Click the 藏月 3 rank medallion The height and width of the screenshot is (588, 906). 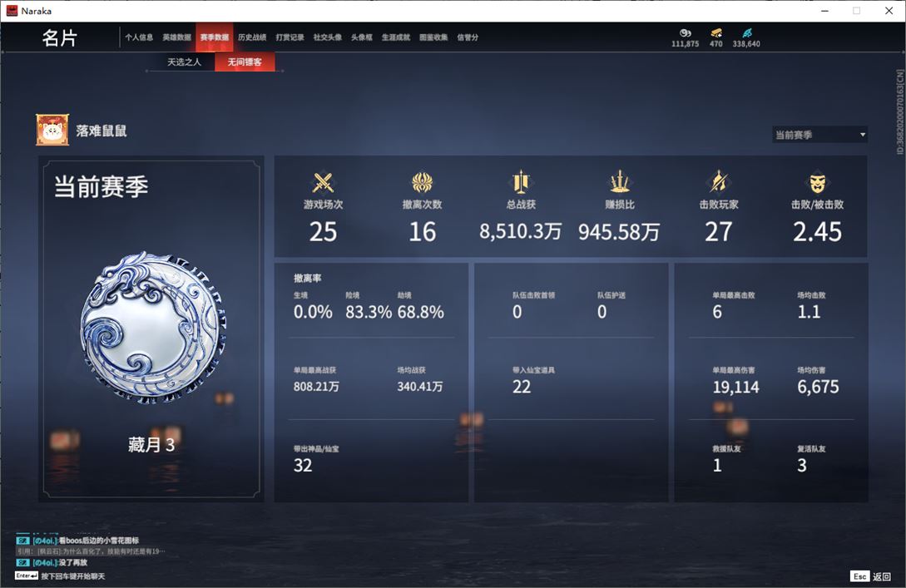pos(152,328)
